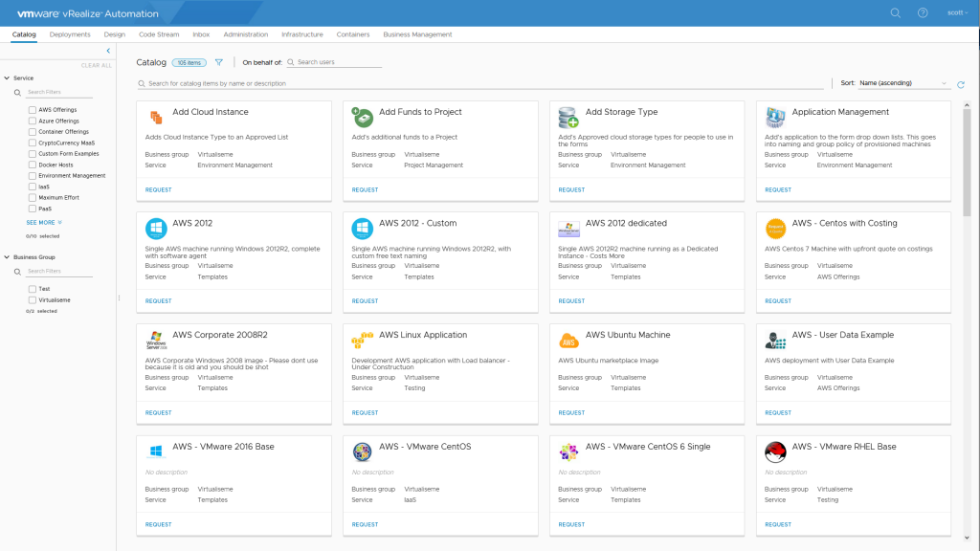The width and height of the screenshot is (980, 551).
Task: Click the AWS - User Data Example icon
Action: 775,341
